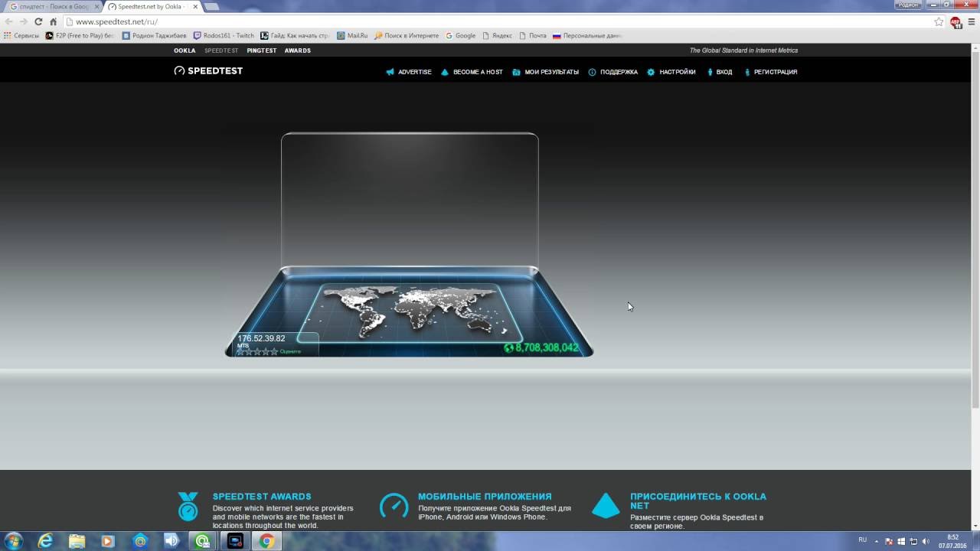Viewport: 980px width, 551px height.
Task: Open Windows Explorer folder in the taskbar
Action: 77,541
